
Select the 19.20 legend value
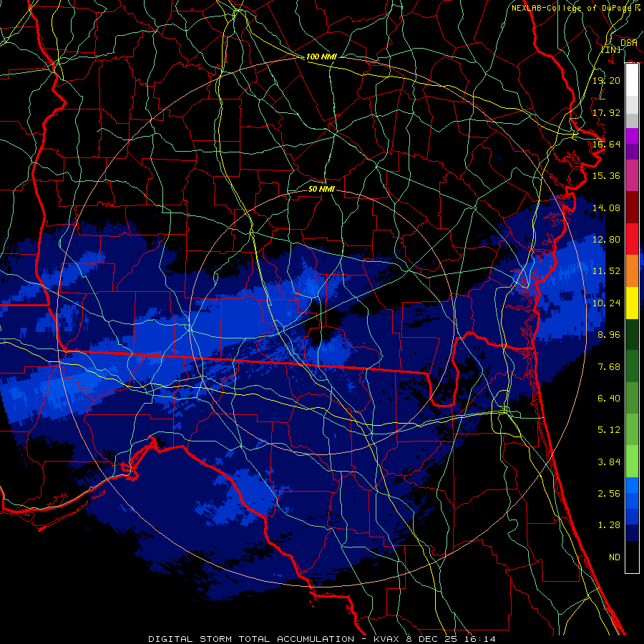pyautogui.click(x=606, y=80)
